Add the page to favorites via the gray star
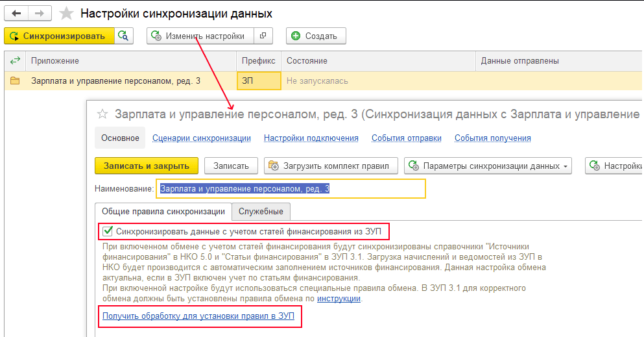The image size is (644, 337). point(66,14)
